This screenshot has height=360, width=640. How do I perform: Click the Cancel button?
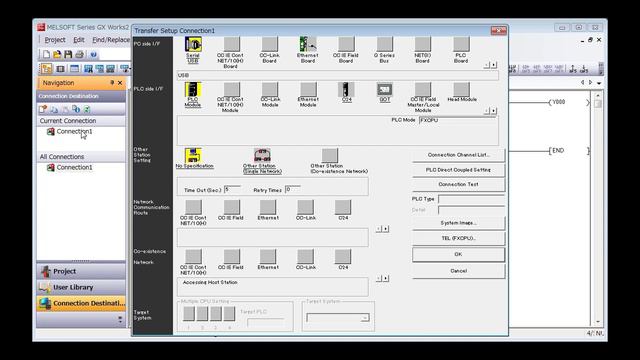(458, 271)
